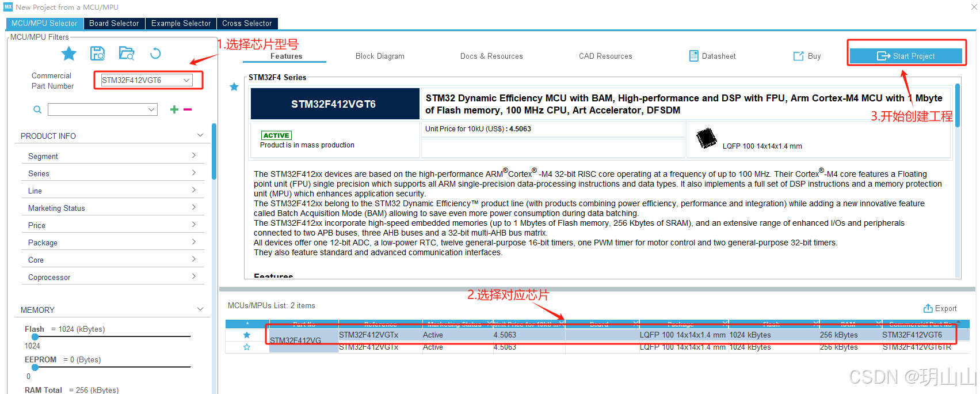This screenshot has height=394, width=980.
Task: Click the ACTIVE status badge
Action: [x=276, y=135]
